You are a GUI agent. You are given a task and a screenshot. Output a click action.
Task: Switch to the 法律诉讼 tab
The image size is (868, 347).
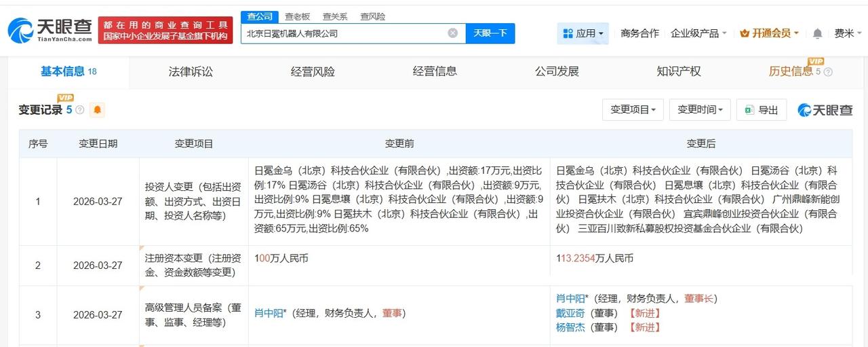(191, 71)
